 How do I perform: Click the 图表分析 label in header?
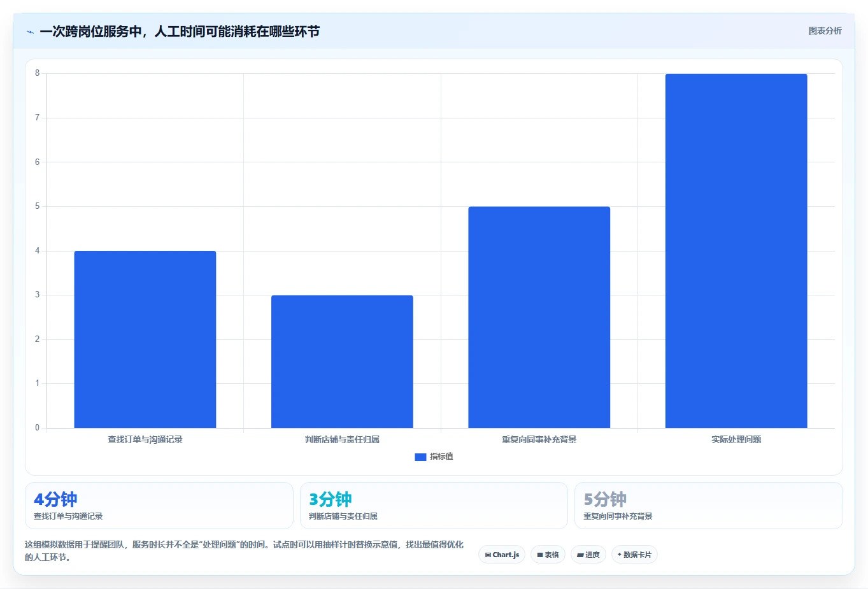(x=825, y=31)
